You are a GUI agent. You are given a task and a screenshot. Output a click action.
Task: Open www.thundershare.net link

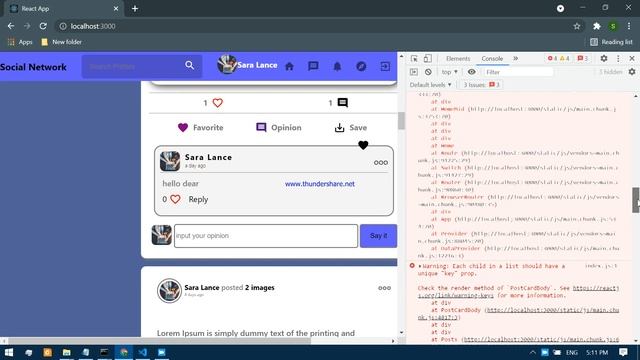click(x=320, y=184)
